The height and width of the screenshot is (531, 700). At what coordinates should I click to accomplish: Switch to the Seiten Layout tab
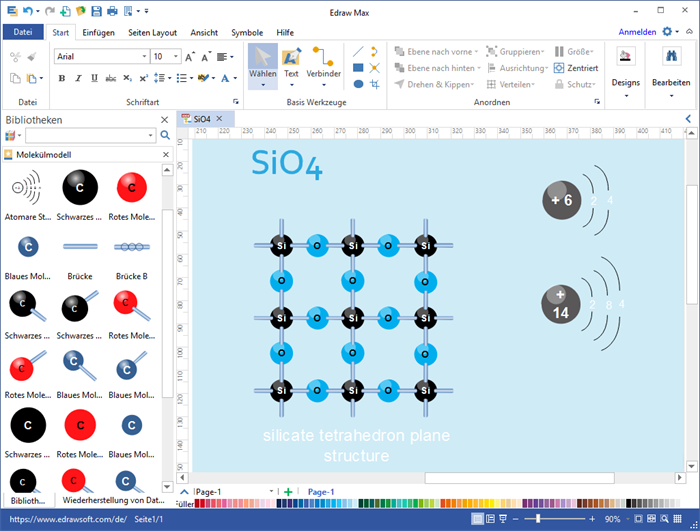(x=152, y=32)
